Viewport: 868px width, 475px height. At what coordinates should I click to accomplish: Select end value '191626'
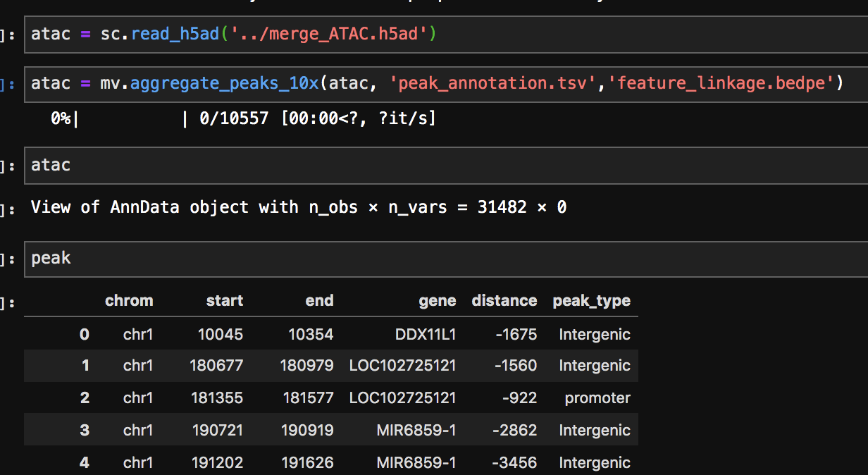click(307, 462)
